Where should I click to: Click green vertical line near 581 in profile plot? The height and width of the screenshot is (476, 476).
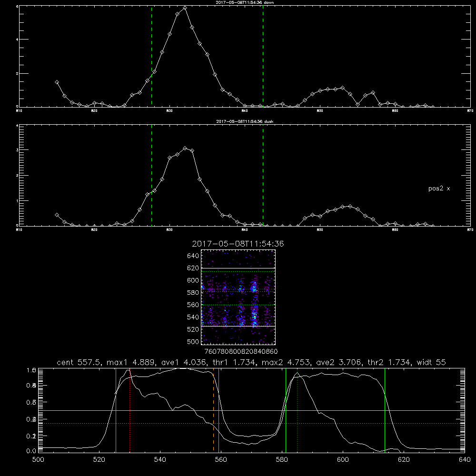286,410
